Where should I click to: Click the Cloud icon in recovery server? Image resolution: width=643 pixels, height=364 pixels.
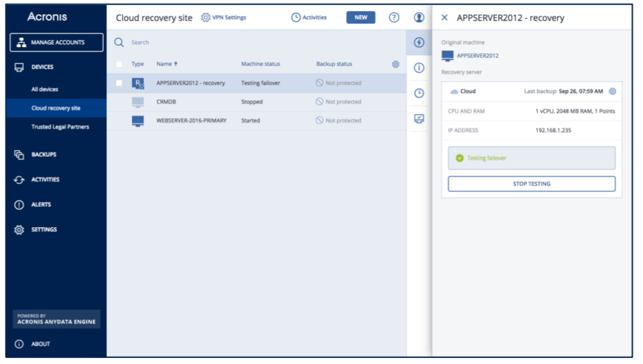point(454,92)
